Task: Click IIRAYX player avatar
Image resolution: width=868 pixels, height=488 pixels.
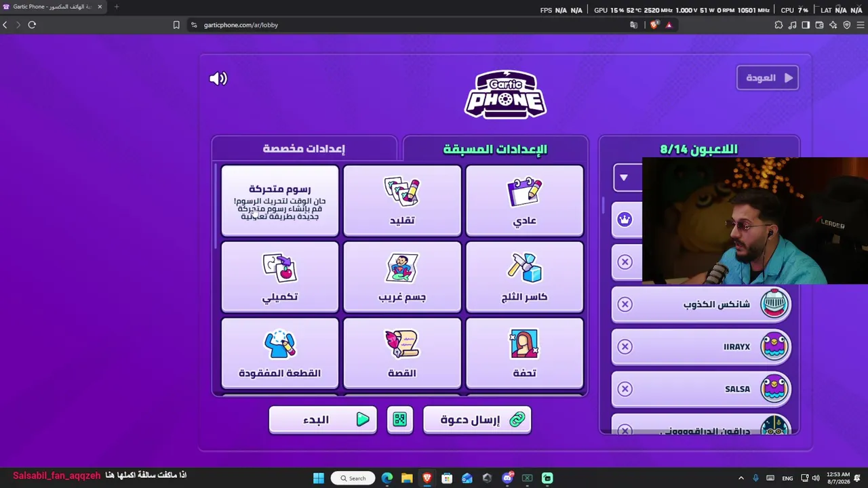Action: [x=774, y=347]
